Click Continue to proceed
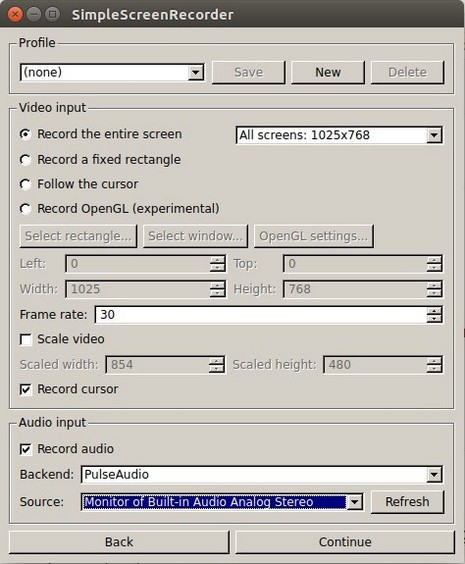Image resolution: width=465 pixels, height=564 pixels. (345, 542)
